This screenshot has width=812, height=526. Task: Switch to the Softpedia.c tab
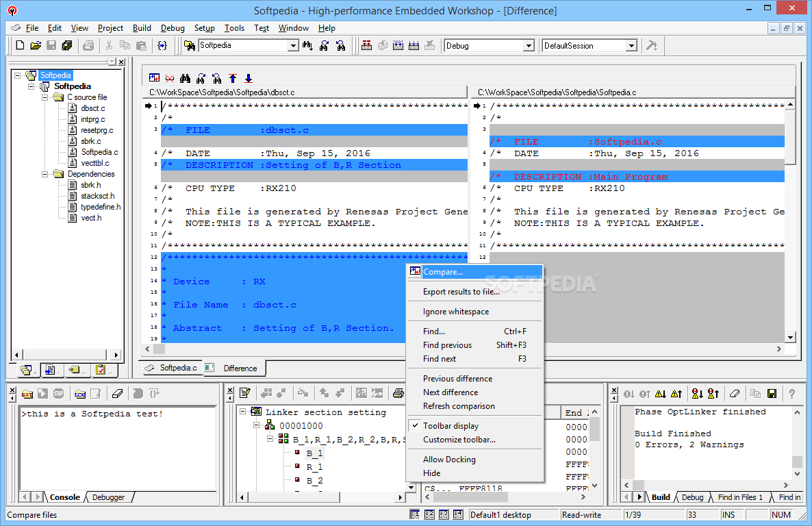click(x=171, y=368)
